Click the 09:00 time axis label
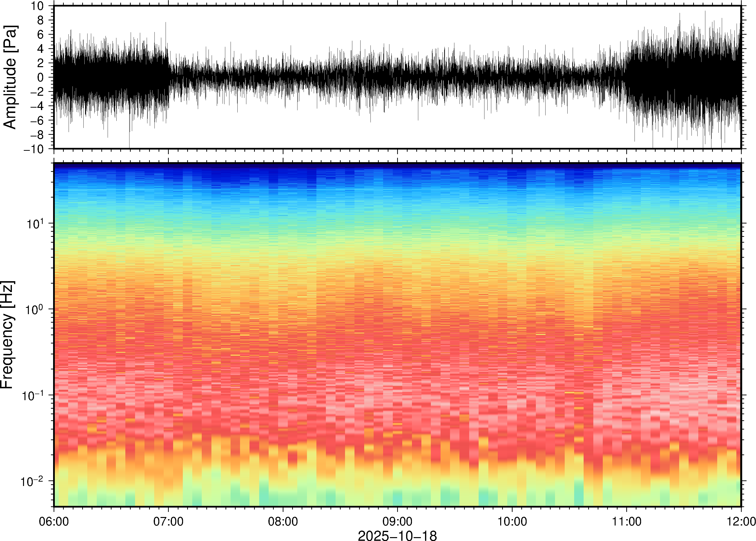 tap(397, 521)
